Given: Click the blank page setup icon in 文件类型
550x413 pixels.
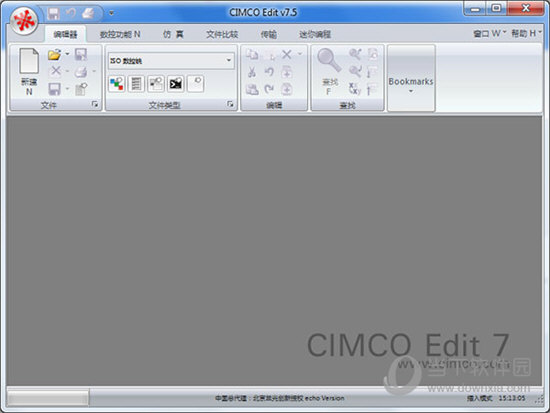Looking at the screenshot, I should click(195, 84).
